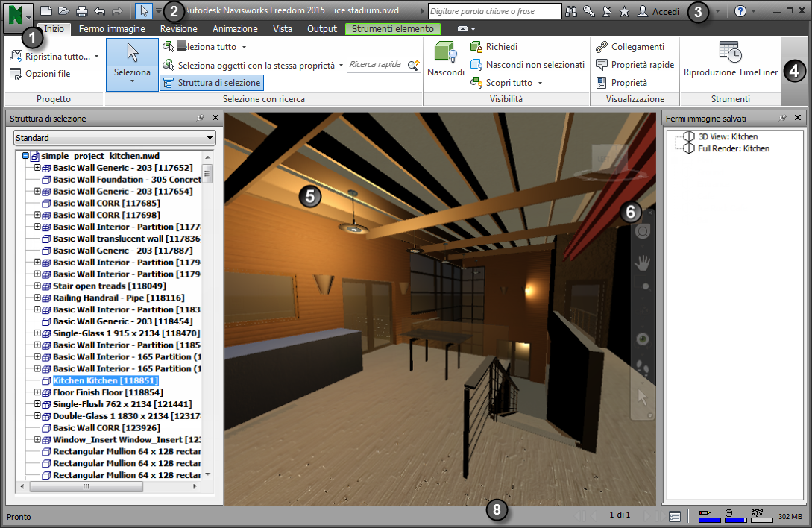This screenshot has width=812, height=528.
Task: Click the Undo arrow icon
Action: pos(100,11)
